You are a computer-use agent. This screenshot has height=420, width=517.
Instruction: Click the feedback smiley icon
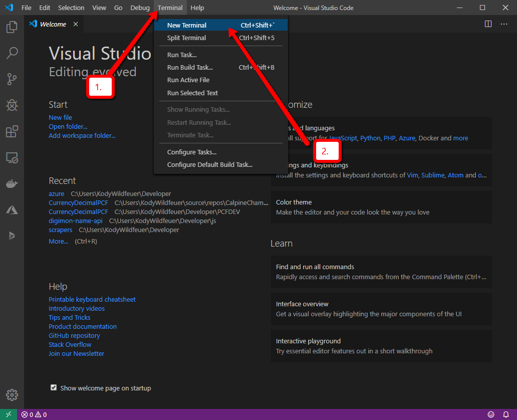coord(491,414)
